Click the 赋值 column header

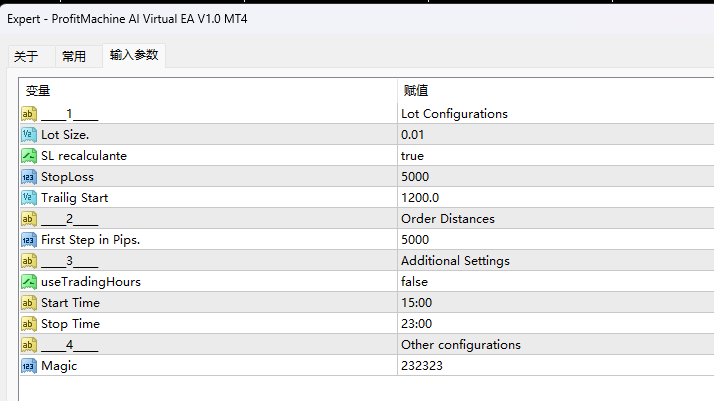[x=416, y=91]
